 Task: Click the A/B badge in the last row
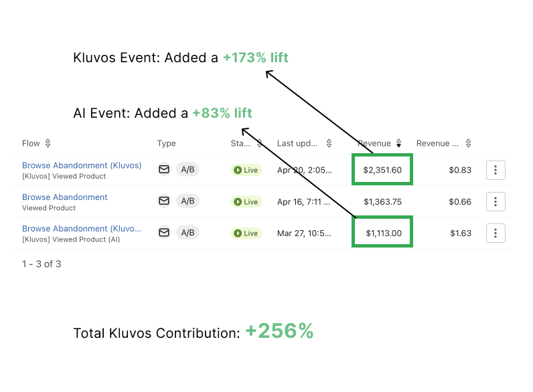coord(187,232)
